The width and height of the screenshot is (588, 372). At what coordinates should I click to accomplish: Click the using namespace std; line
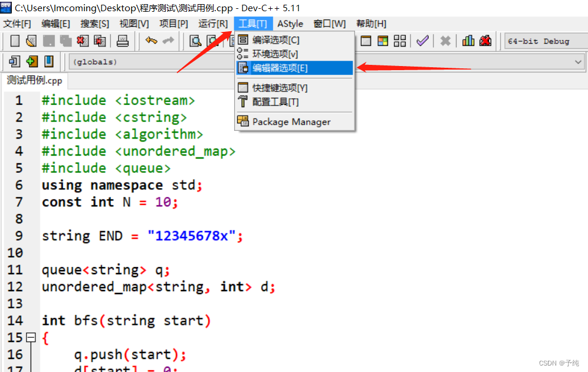point(122,185)
